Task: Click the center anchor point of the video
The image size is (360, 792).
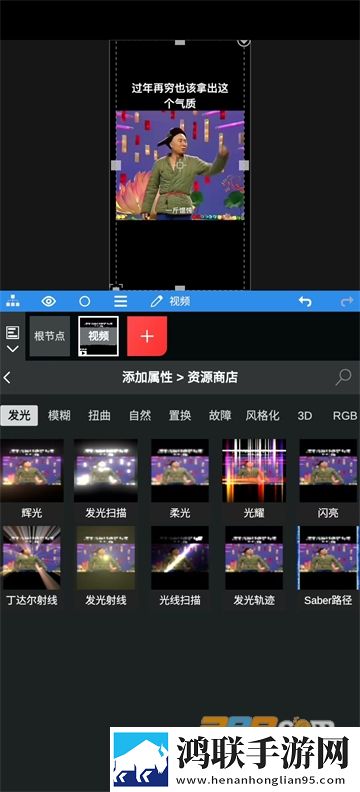Action: coord(180,165)
